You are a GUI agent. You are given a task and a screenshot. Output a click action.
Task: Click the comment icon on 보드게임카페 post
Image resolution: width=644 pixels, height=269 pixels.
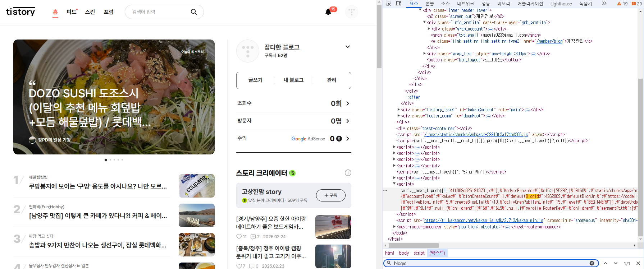[253, 237]
